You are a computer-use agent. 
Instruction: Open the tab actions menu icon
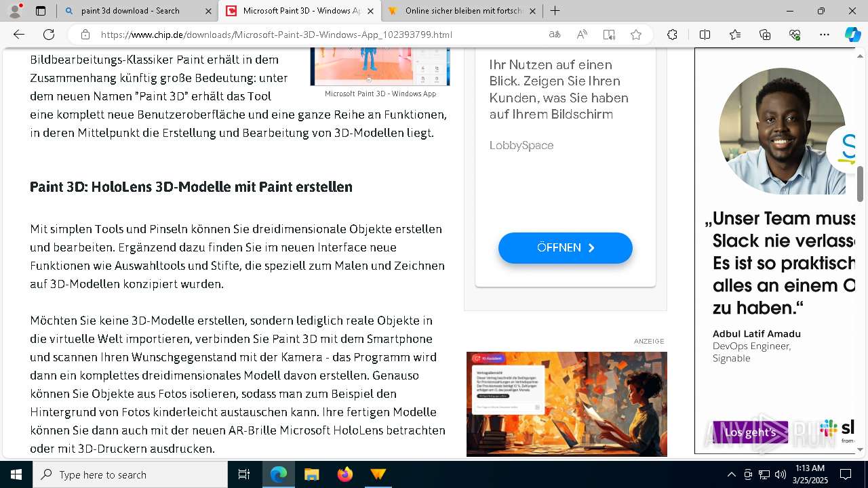point(41,11)
